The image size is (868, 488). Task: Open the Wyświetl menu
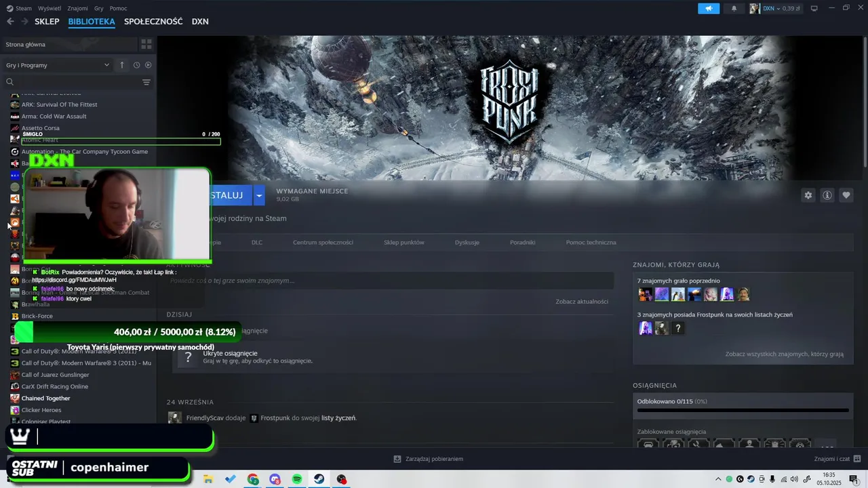[49, 8]
